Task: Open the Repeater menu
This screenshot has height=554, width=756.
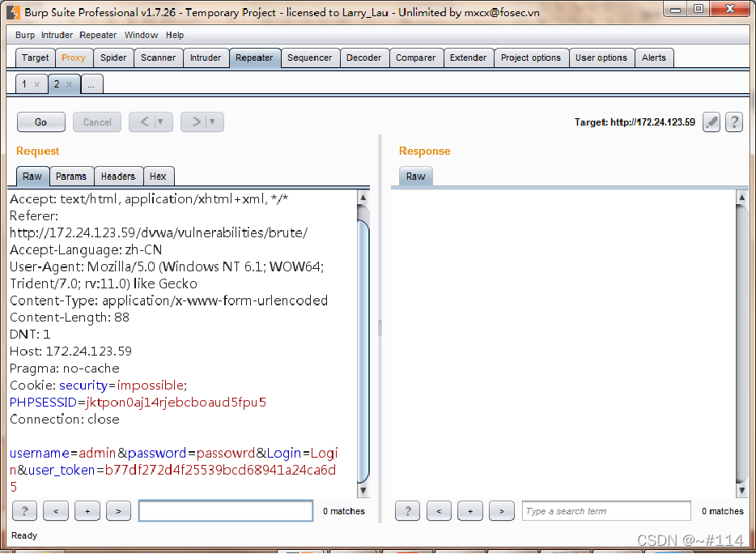Action: pyautogui.click(x=98, y=35)
